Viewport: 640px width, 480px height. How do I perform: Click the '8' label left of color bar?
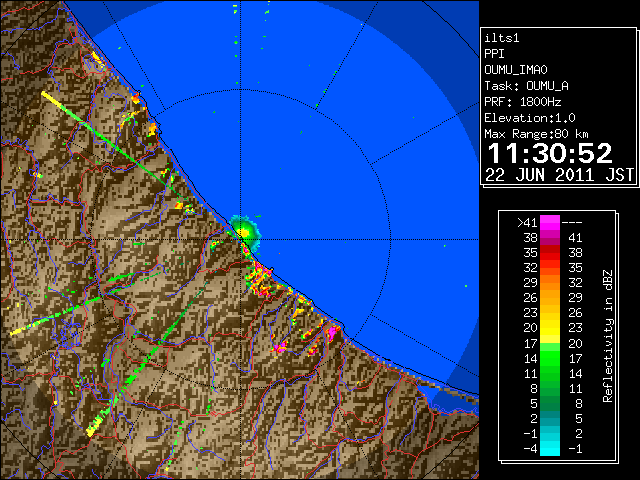click(x=534, y=388)
